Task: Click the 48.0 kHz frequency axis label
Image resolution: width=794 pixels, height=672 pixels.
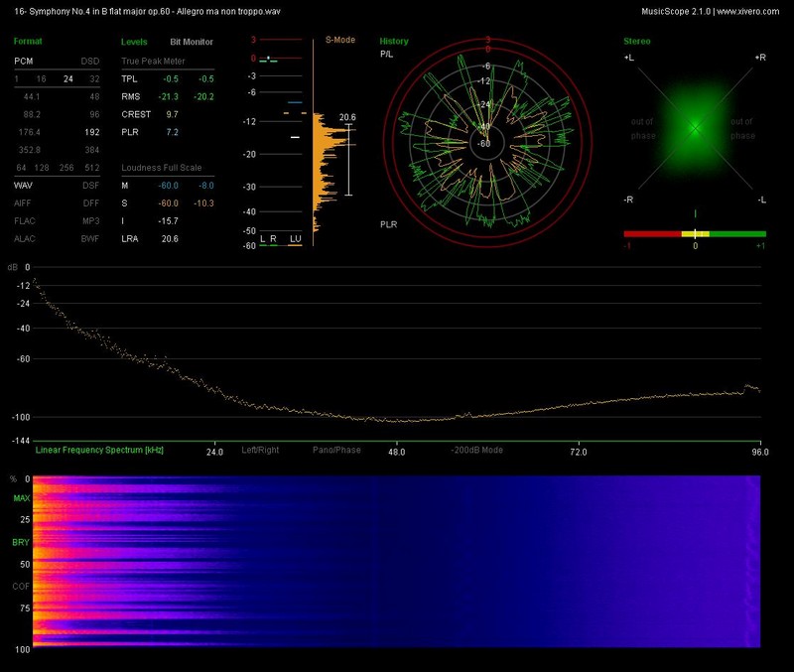Action: (396, 452)
